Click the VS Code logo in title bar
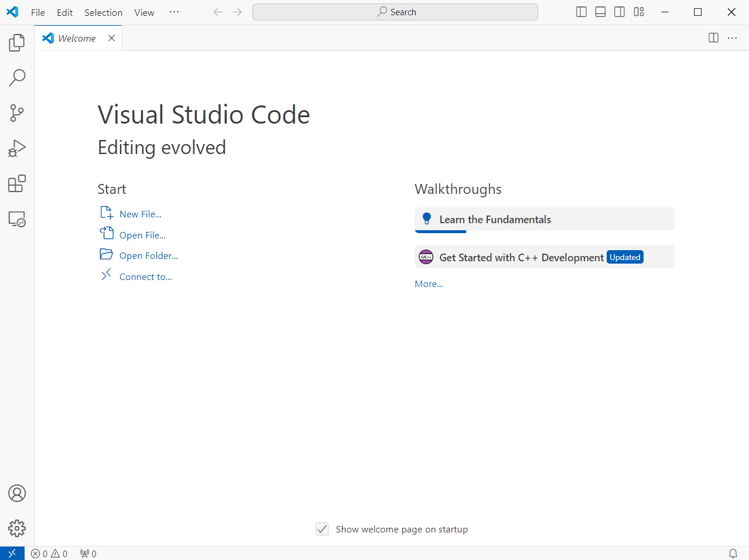This screenshot has width=749, height=560. [x=12, y=12]
